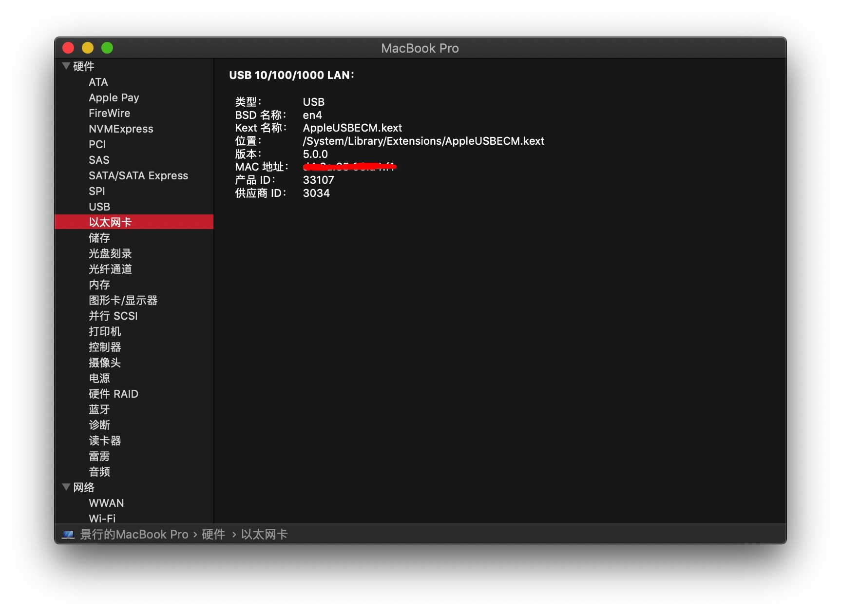Collapse the 硬件 hardware section triangle
The width and height of the screenshot is (841, 616).
point(66,66)
